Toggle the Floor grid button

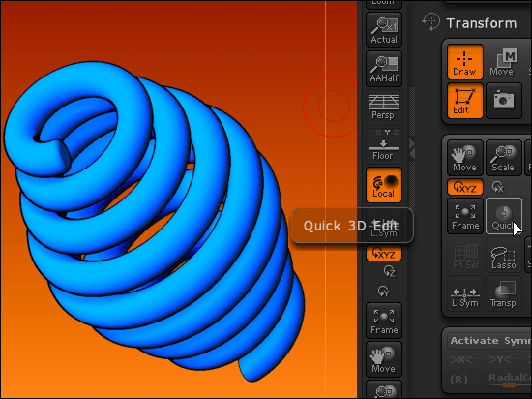(384, 146)
